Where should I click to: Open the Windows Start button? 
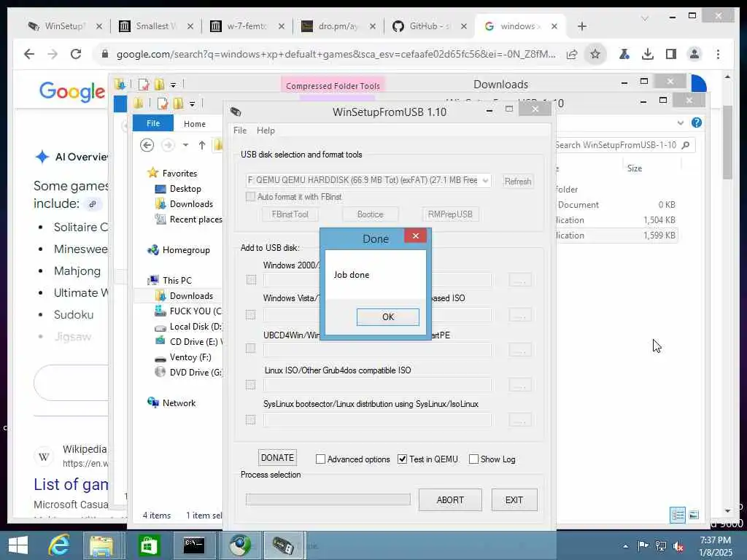coord(18,545)
